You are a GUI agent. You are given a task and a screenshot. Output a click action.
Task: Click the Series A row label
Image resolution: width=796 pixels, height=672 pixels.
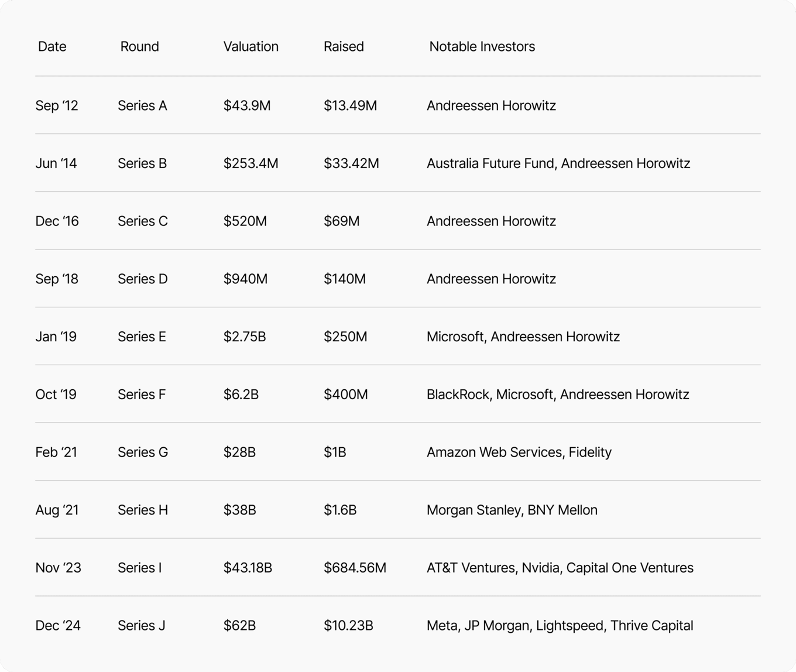click(x=142, y=106)
